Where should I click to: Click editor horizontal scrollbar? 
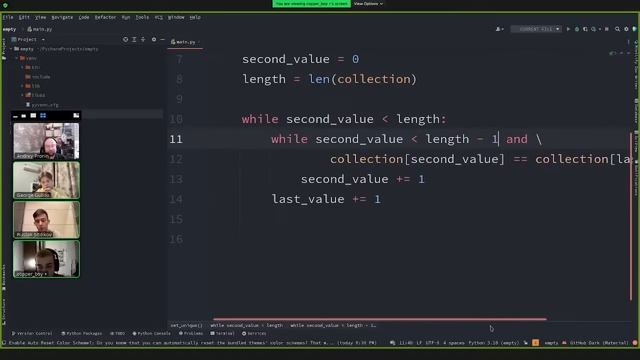380,319
